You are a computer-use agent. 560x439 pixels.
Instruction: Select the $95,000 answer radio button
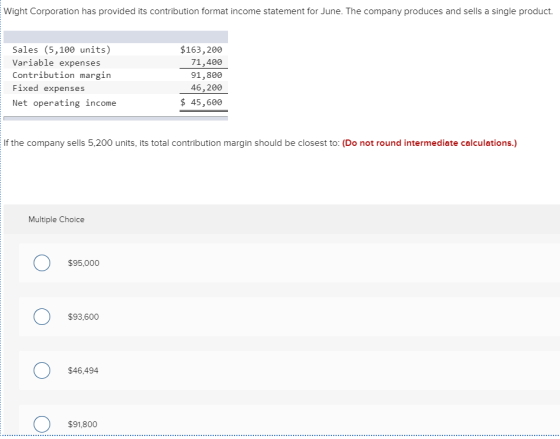[42, 263]
